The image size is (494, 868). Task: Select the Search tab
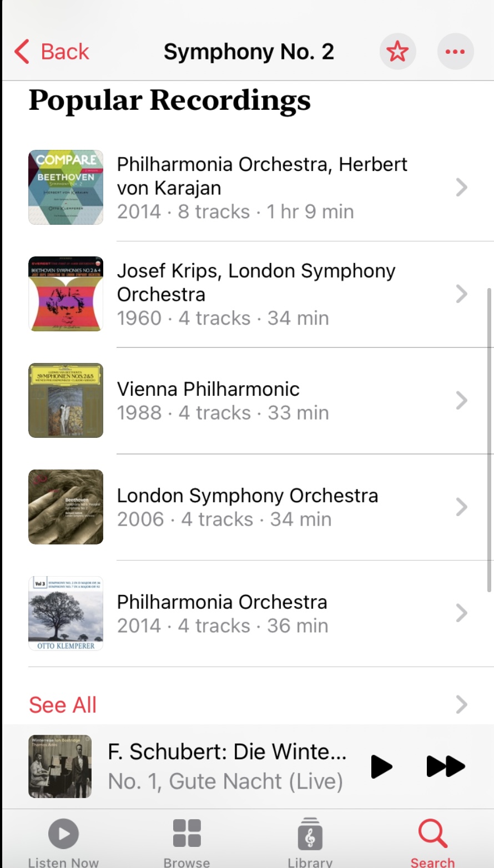tap(432, 841)
